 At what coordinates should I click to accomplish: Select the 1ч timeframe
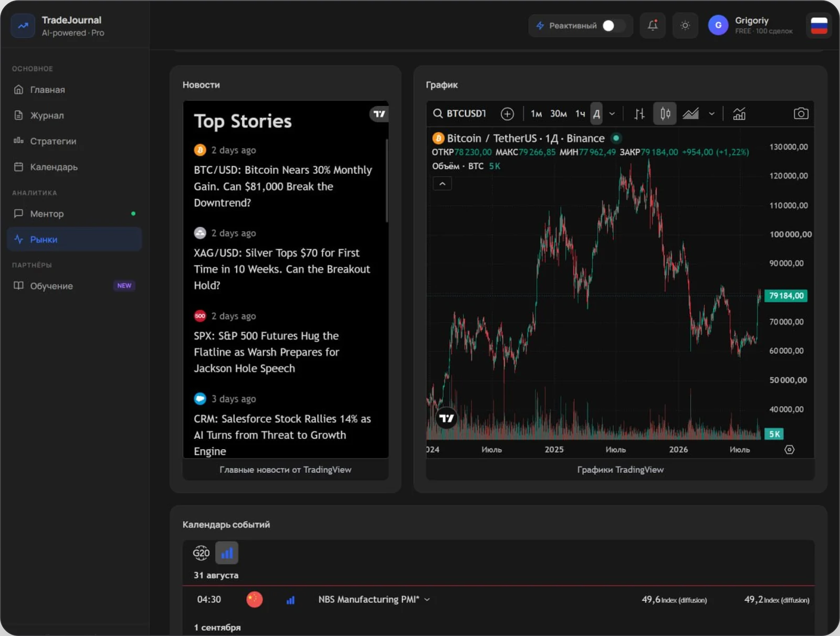coord(580,114)
